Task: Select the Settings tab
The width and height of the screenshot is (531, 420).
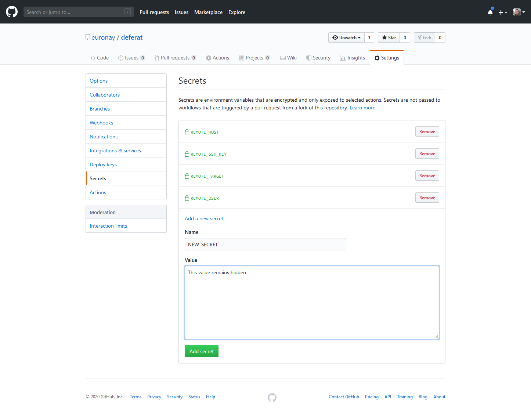Action: click(387, 58)
